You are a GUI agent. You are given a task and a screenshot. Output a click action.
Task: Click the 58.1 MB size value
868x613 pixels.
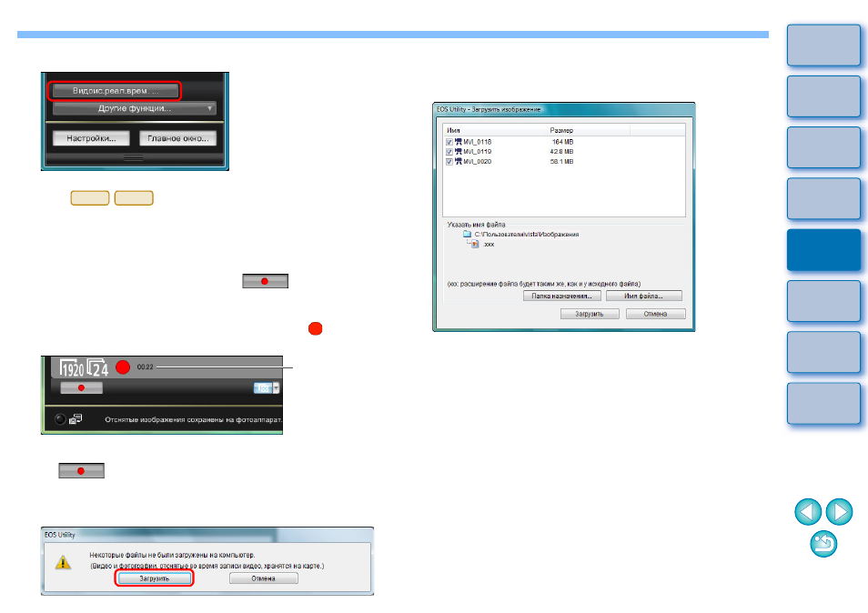click(561, 162)
